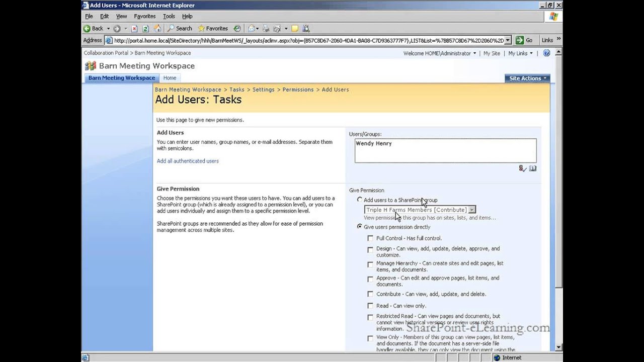644x362 pixels.
Task: Click the vertical scrollbar down arrow
Action: pyautogui.click(x=558, y=347)
